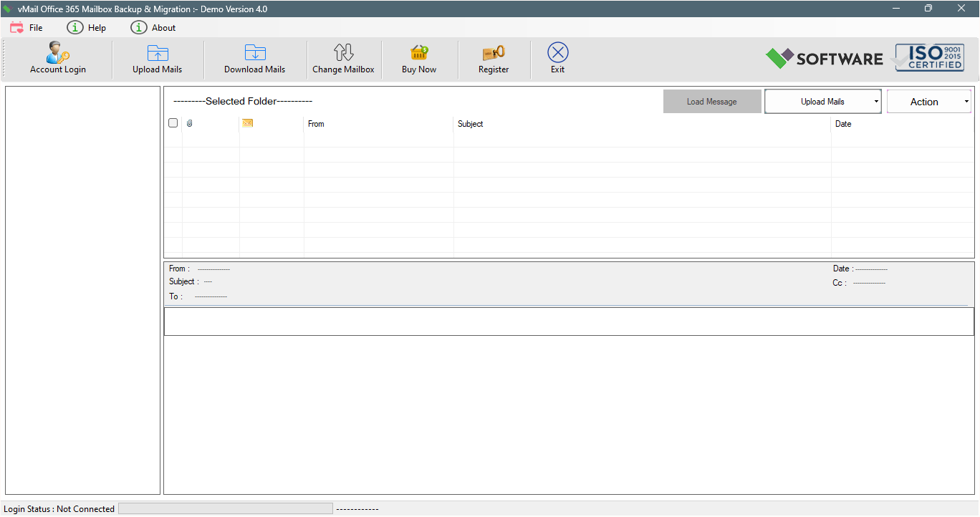Toggle the select-all messages checkbox

pos(173,123)
